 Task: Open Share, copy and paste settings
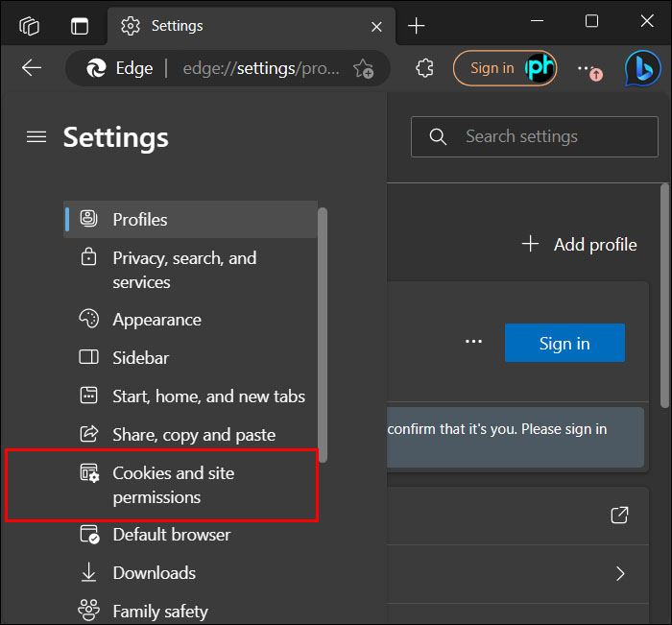tap(191, 435)
